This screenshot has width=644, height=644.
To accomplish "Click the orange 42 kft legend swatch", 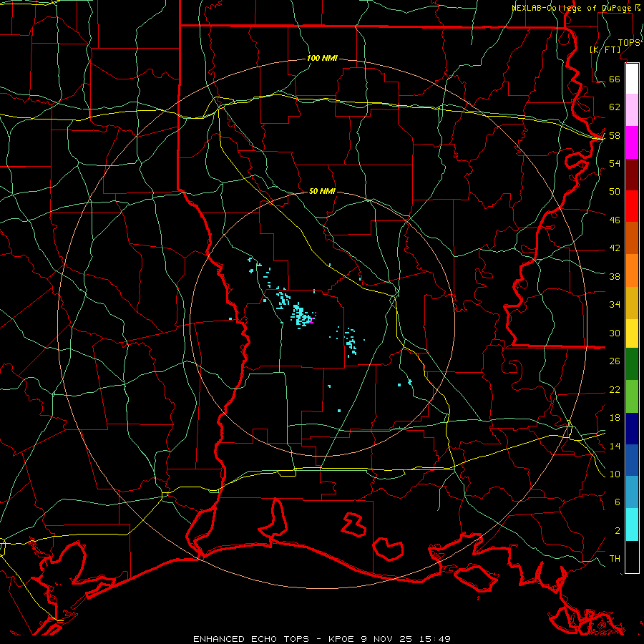I will [632, 270].
